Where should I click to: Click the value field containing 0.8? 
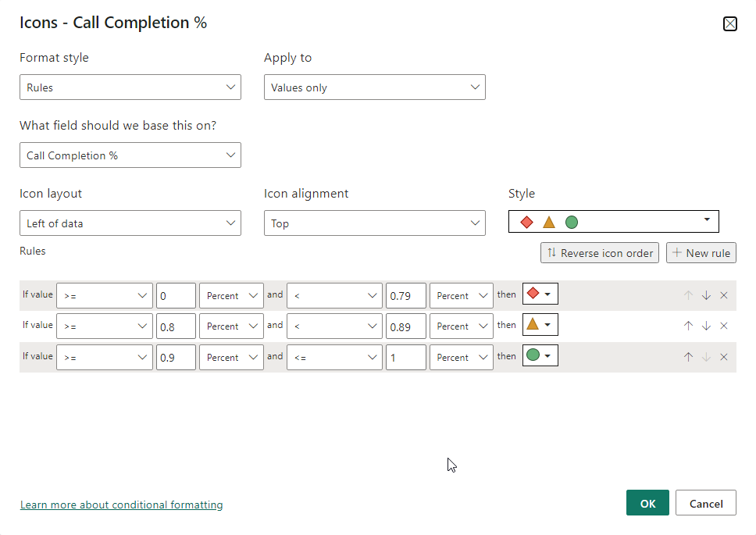[x=176, y=326]
